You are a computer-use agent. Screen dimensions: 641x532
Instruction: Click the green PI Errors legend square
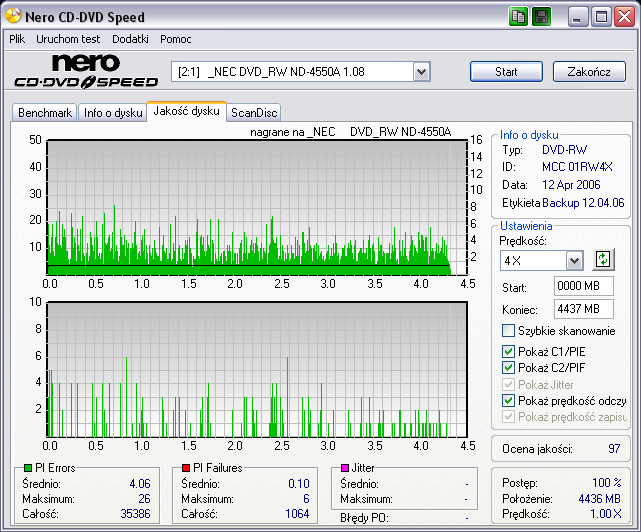[x=28, y=468]
